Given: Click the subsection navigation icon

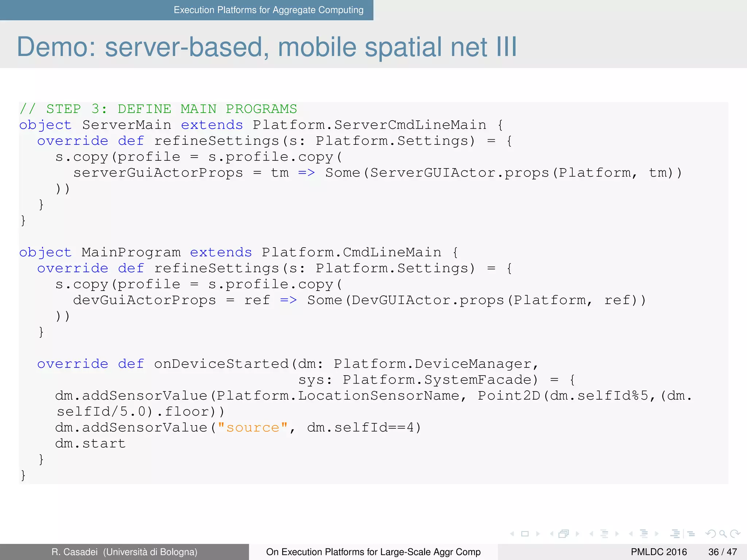Looking at the screenshot, I should click(x=604, y=534).
